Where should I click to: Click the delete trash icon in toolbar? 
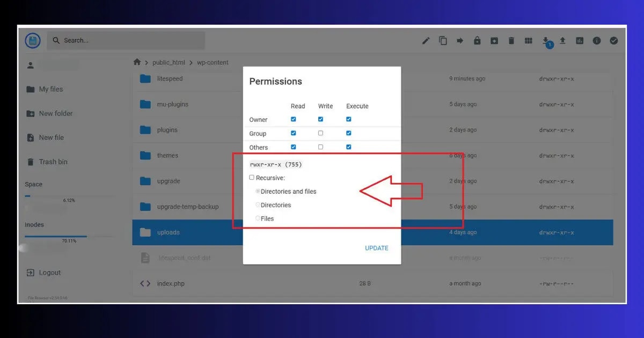[x=511, y=40]
